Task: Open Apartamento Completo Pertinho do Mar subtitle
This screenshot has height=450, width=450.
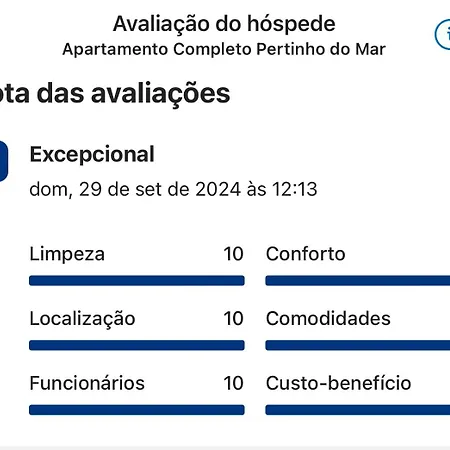Action: (x=224, y=49)
